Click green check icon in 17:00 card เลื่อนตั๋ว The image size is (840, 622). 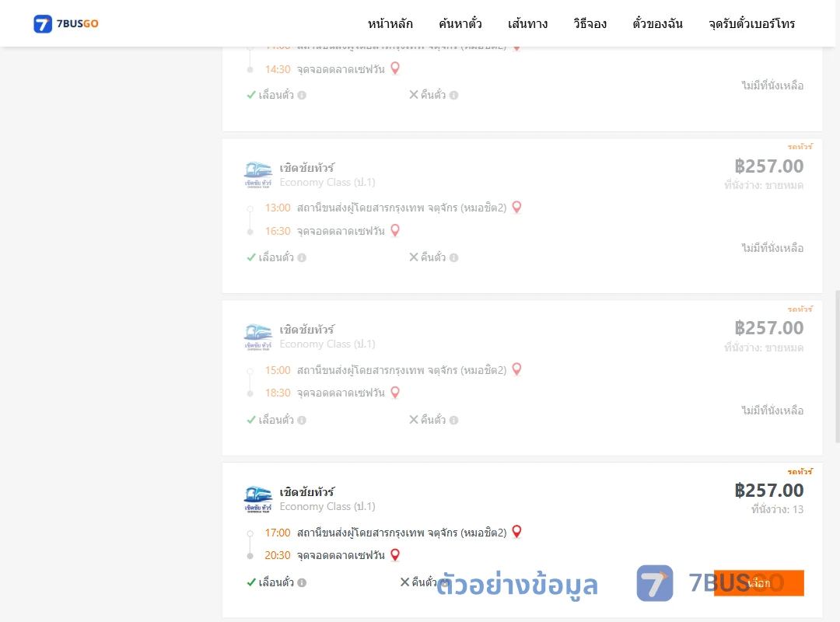coord(250,582)
